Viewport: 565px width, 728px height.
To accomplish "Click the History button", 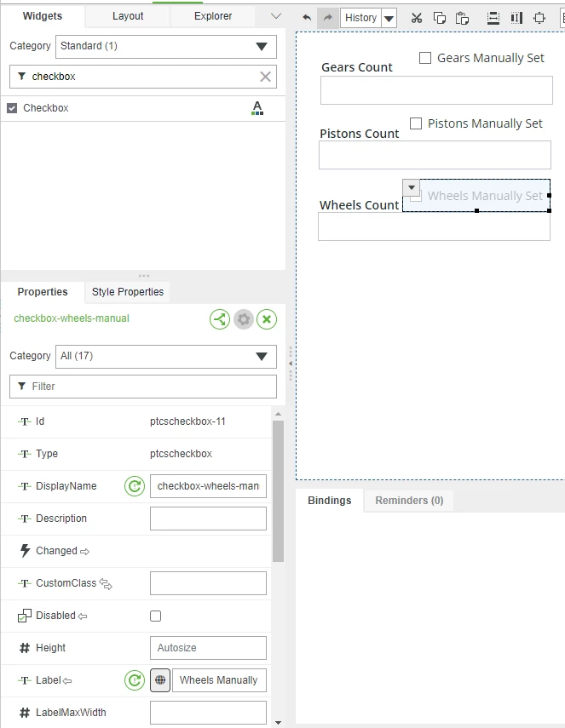I will (361, 18).
